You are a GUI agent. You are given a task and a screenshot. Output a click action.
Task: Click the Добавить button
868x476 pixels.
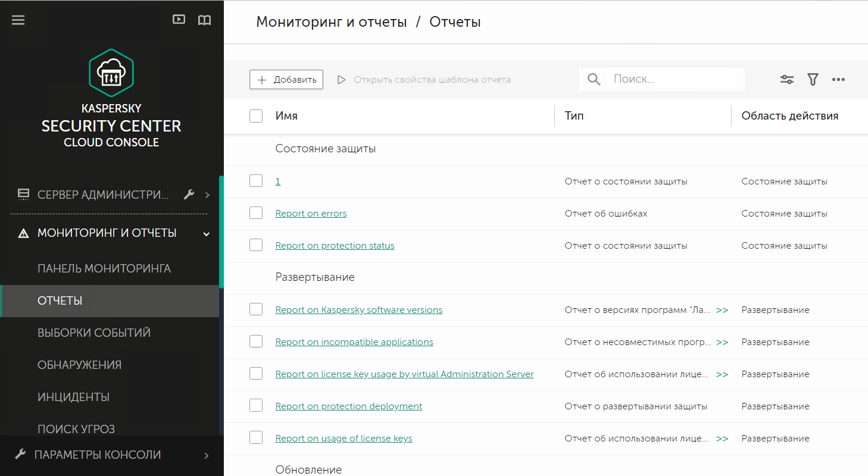tap(286, 79)
